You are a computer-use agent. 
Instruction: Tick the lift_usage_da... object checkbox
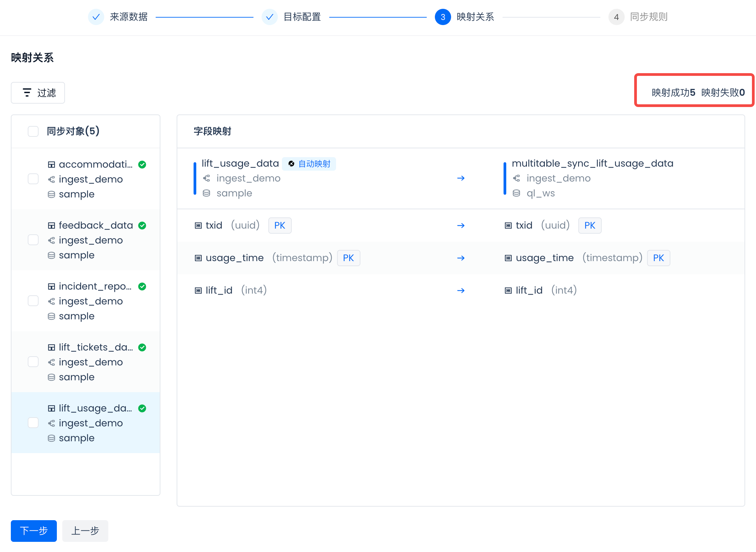pyautogui.click(x=33, y=423)
